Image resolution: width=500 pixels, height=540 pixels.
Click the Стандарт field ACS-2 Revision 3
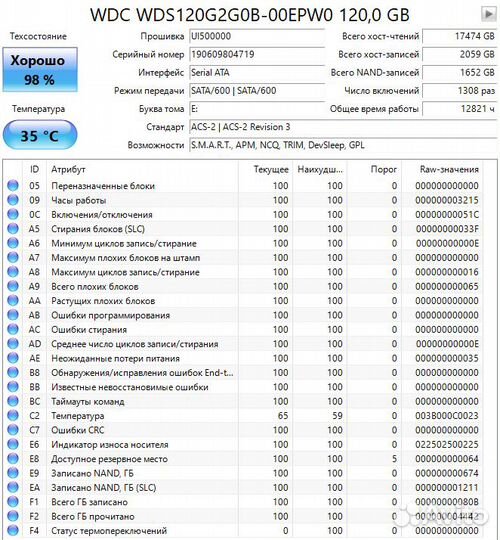(343, 127)
